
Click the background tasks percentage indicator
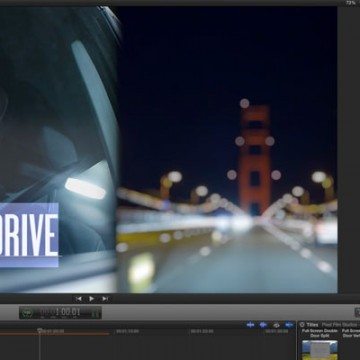[28, 313]
